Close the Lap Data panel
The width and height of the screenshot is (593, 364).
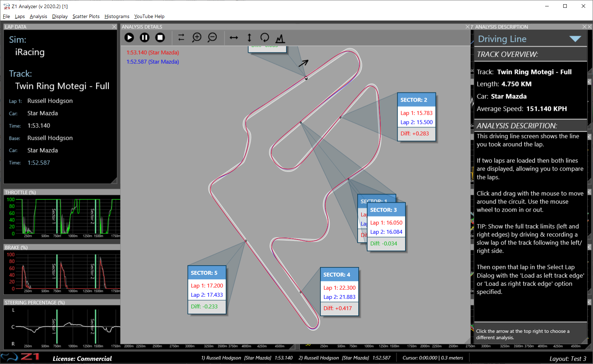point(114,27)
